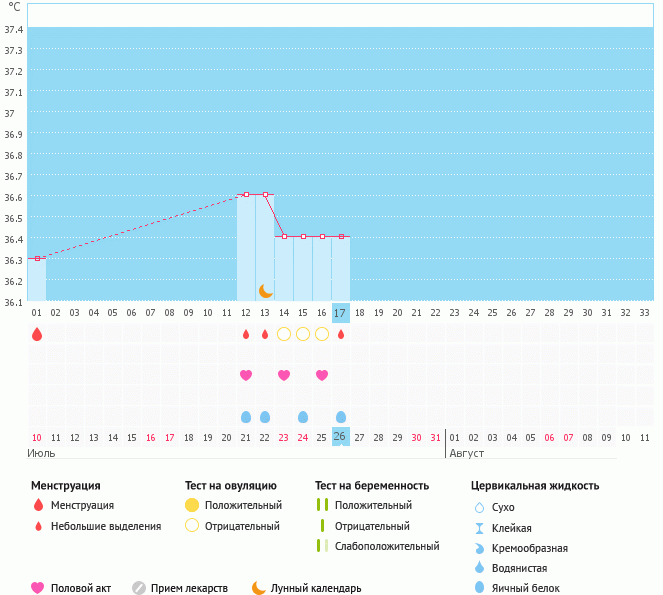Select the highlighted cycle day 17 label

[341, 313]
